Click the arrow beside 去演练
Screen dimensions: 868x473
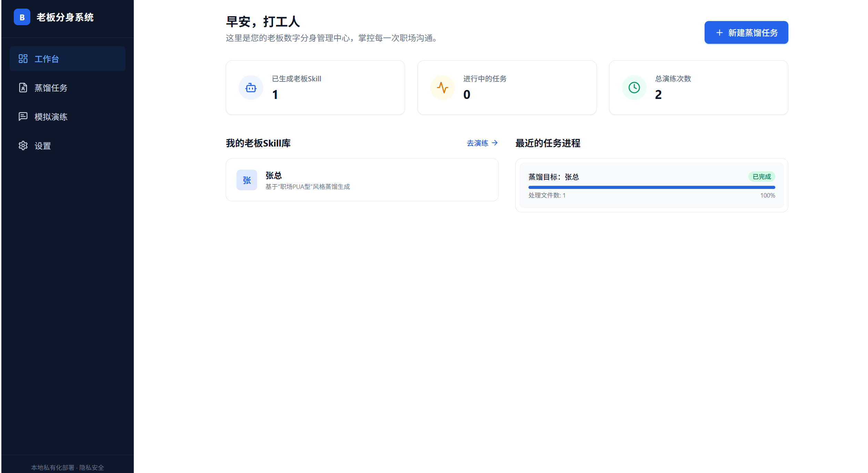pyautogui.click(x=495, y=143)
